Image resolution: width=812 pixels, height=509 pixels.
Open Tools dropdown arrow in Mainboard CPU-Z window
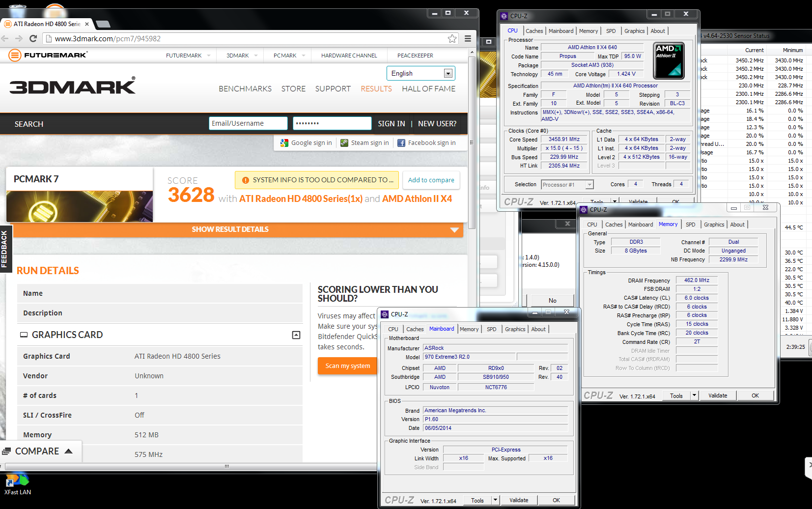click(495, 500)
